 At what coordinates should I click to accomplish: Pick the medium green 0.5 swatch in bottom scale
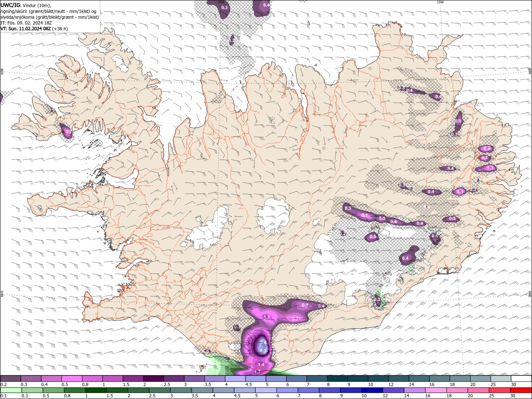pos(53,390)
